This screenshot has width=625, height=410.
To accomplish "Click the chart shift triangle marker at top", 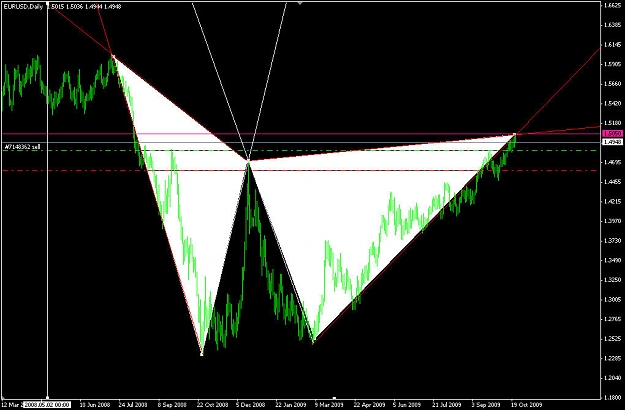I will [x=300, y=2].
